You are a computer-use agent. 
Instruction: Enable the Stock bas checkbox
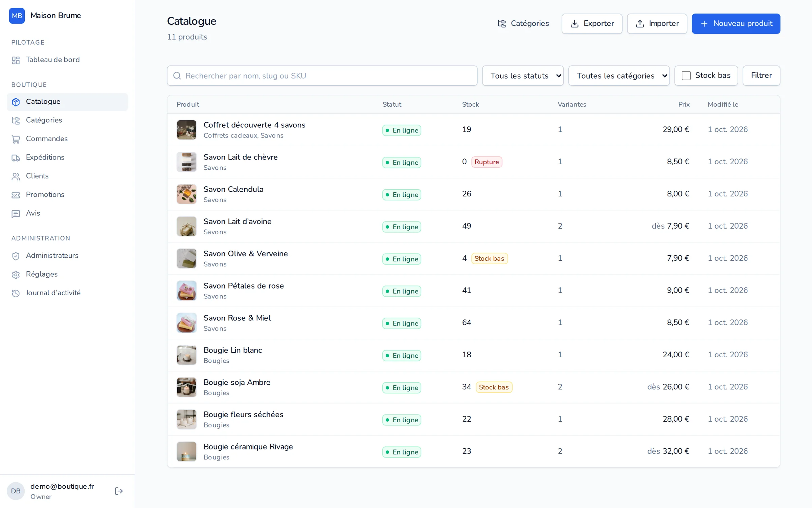[x=686, y=76]
